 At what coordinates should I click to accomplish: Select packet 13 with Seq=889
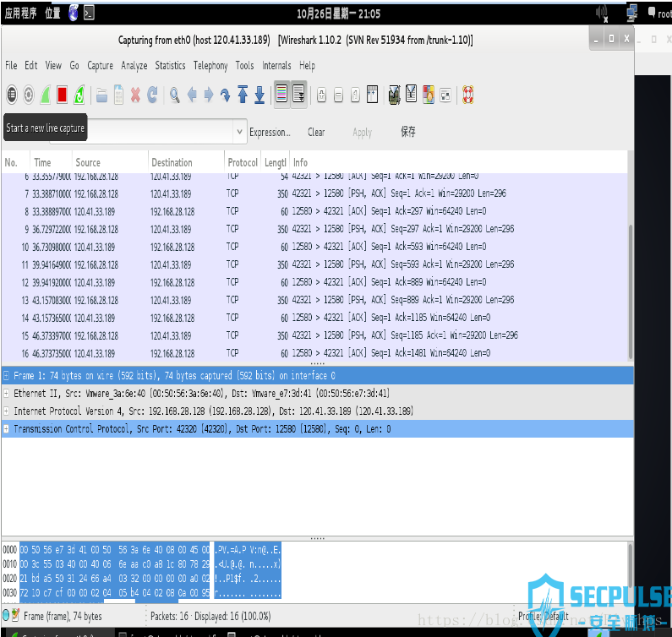(314, 300)
